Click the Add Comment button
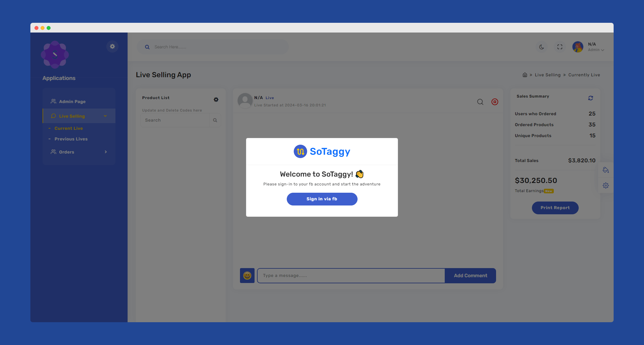The image size is (644, 345). click(471, 276)
